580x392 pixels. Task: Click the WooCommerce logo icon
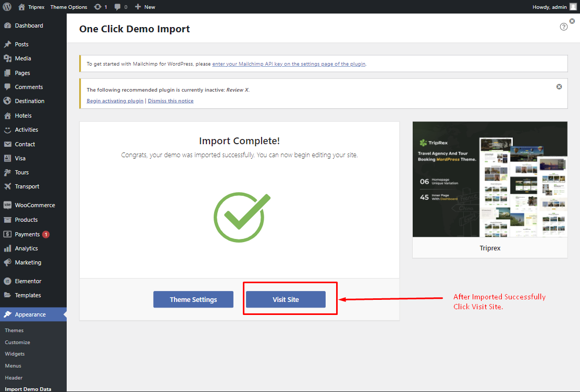[x=7, y=205]
